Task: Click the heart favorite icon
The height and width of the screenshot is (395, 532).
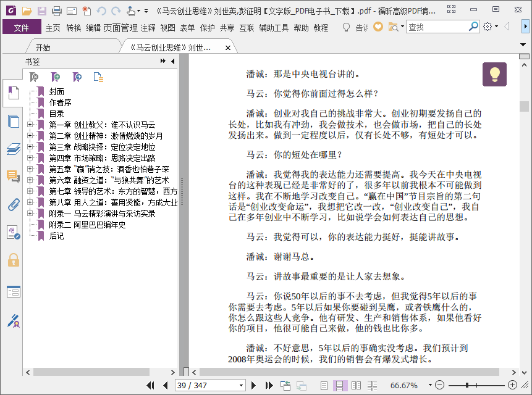Action: (378, 27)
